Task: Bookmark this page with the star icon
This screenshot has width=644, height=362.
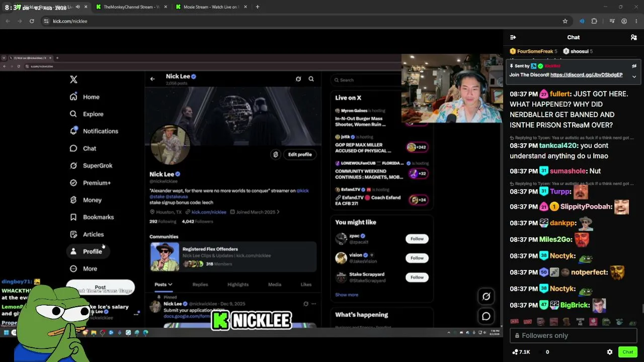Action: (x=565, y=21)
